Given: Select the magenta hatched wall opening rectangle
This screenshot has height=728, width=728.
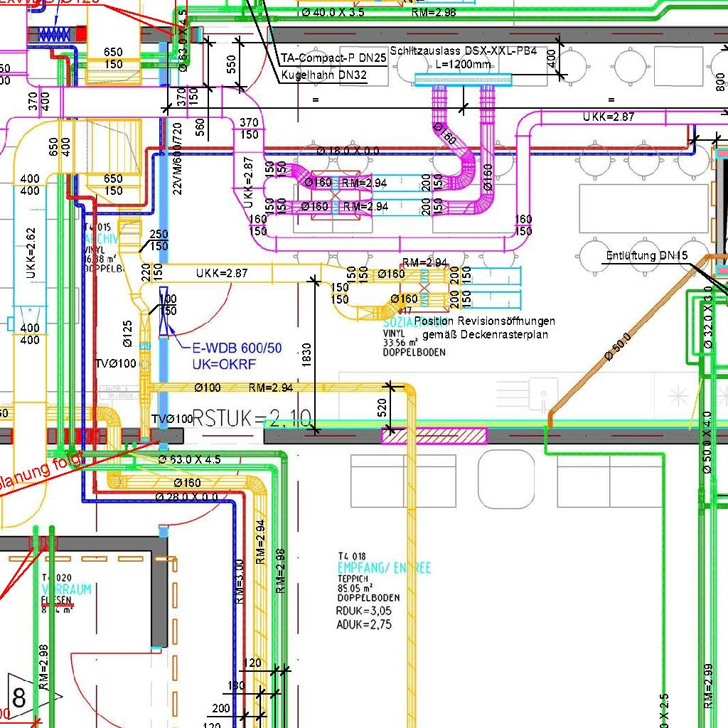Looking at the screenshot, I should [434, 435].
